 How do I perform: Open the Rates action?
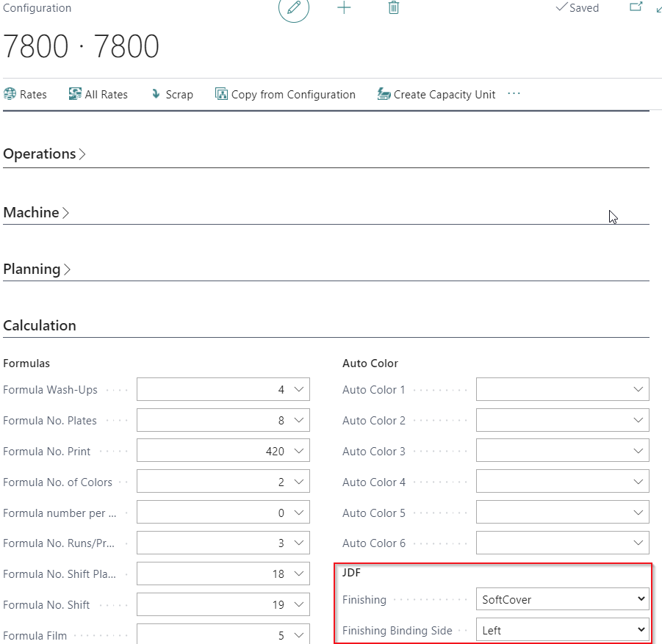(26, 94)
